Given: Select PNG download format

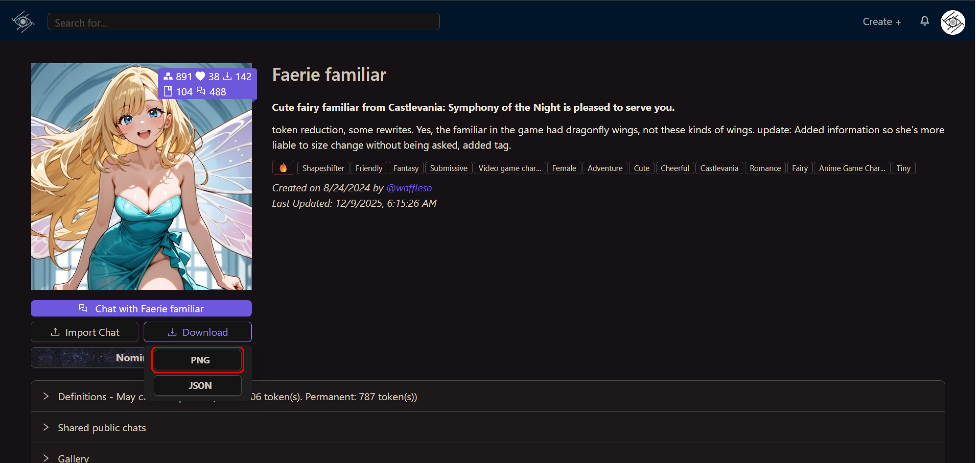Looking at the screenshot, I should pos(198,360).
